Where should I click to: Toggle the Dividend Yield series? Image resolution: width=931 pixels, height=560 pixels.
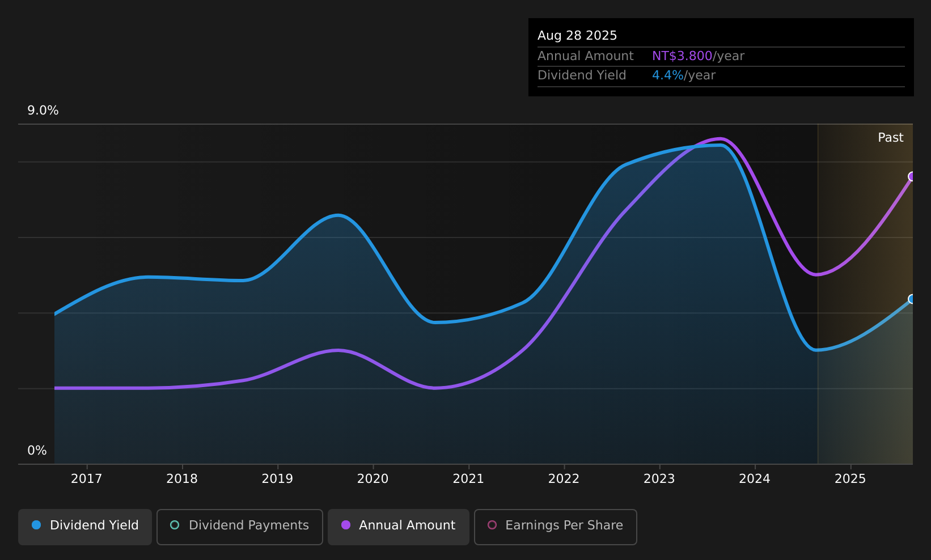point(85,527)
